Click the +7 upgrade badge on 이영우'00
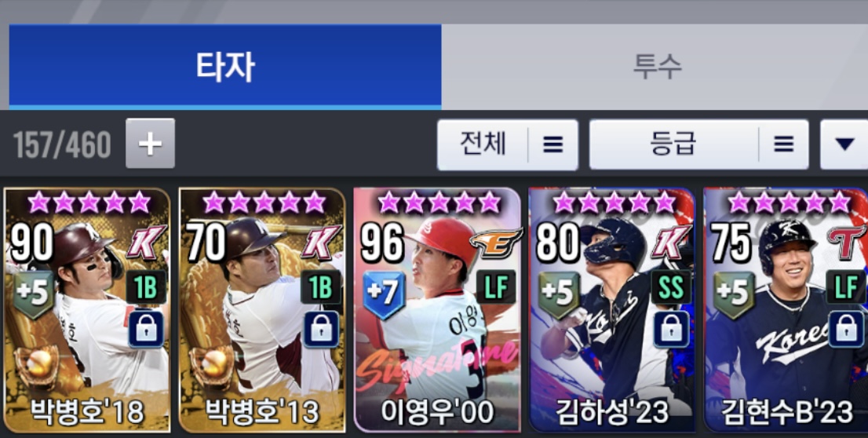The image size is (868, 438). pyautogui.click(x=385, y=294)
